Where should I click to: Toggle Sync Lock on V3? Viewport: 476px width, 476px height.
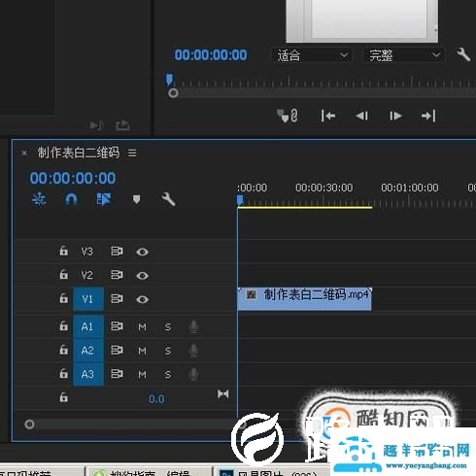[117, 251]
